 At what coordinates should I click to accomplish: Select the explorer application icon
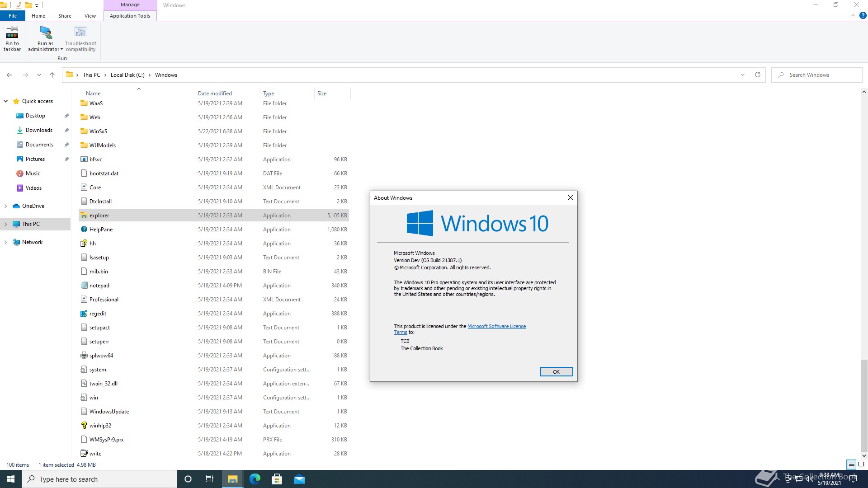(x=84, y=216)
